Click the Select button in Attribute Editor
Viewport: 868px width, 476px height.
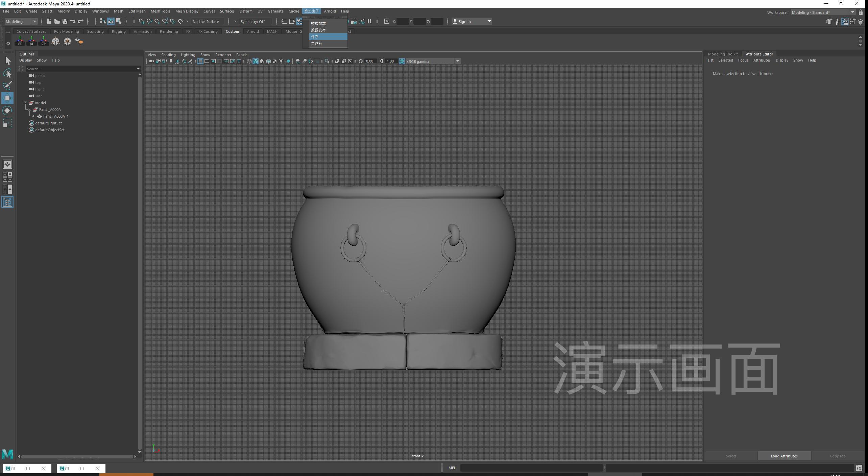[x=731, y=456]
